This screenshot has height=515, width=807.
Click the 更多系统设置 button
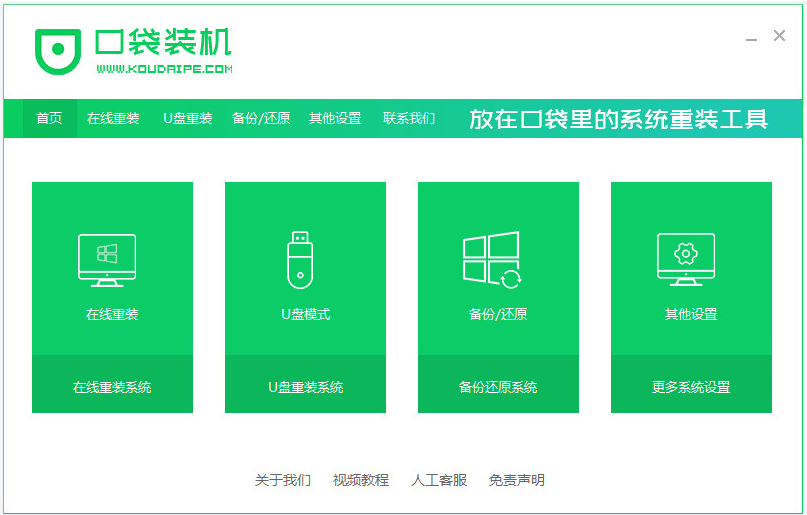pyautogui.click(x=691, y=387)
